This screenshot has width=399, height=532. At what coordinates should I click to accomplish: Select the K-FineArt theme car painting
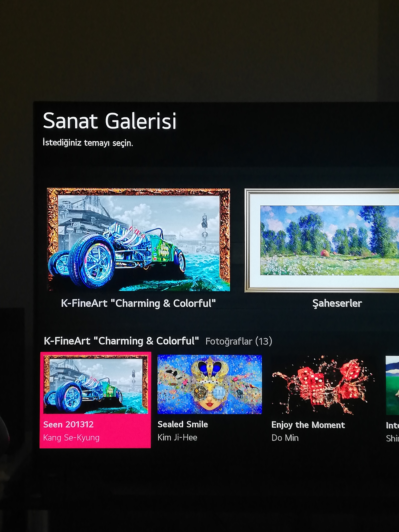(139, 240)
